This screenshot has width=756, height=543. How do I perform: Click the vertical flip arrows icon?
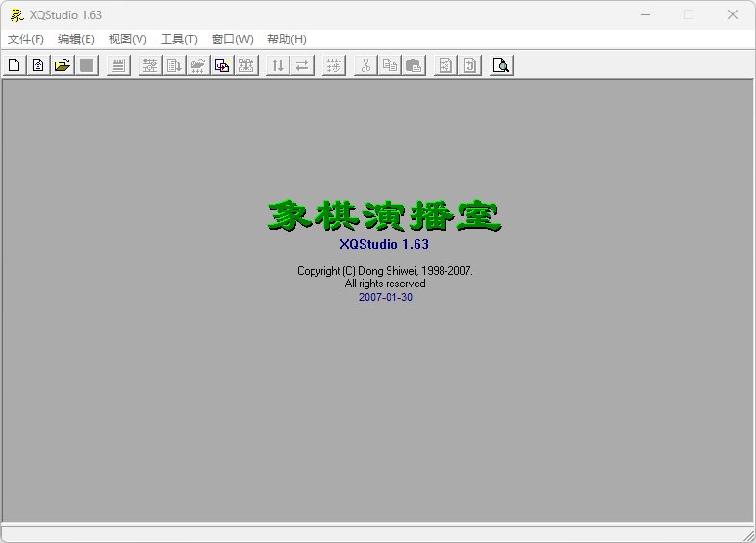coord(278,65)
